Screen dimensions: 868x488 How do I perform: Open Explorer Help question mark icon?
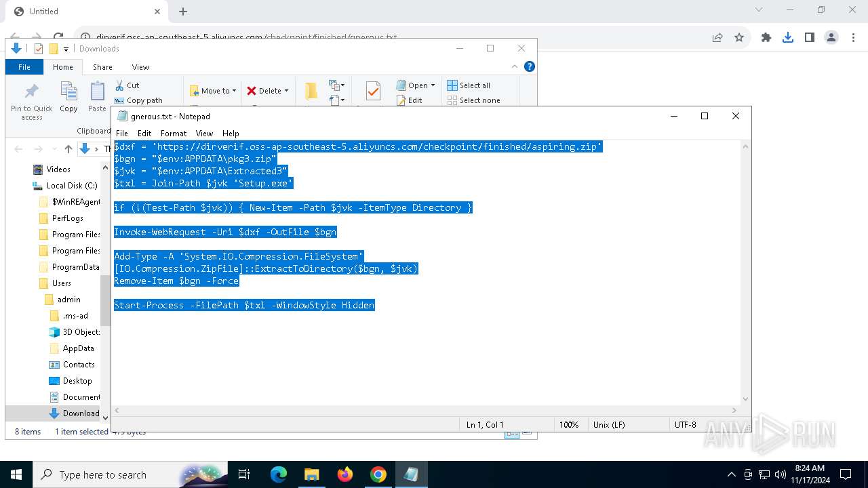[x=530, y=66]
